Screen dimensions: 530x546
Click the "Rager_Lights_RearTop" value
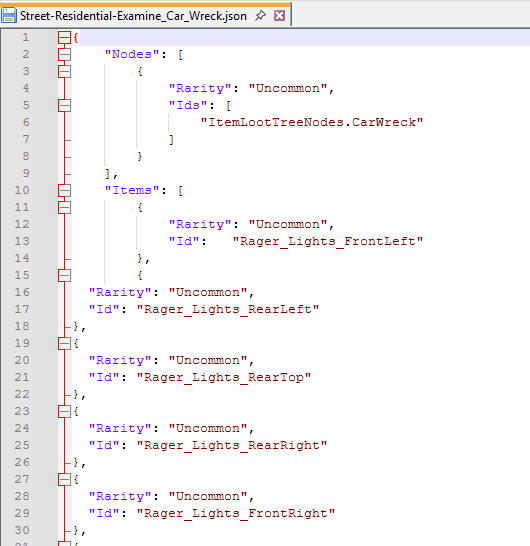tap(224, 377)
